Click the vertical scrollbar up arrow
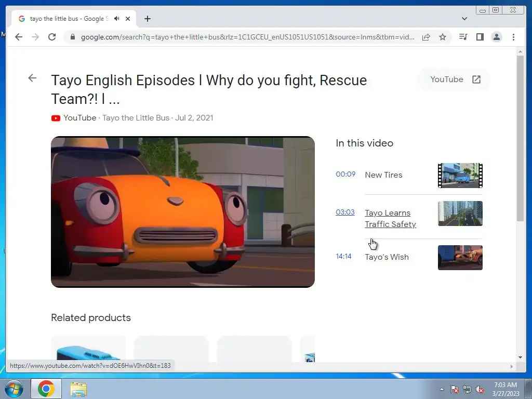 [x=520, y=51]
